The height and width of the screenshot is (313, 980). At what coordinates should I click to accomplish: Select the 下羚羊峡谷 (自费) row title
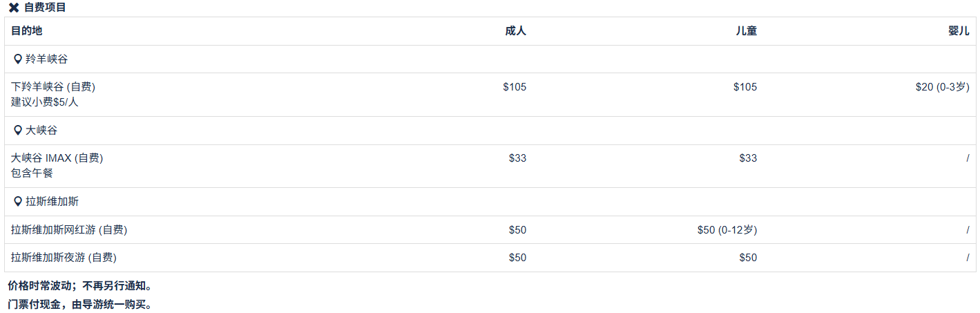point(53,87)
